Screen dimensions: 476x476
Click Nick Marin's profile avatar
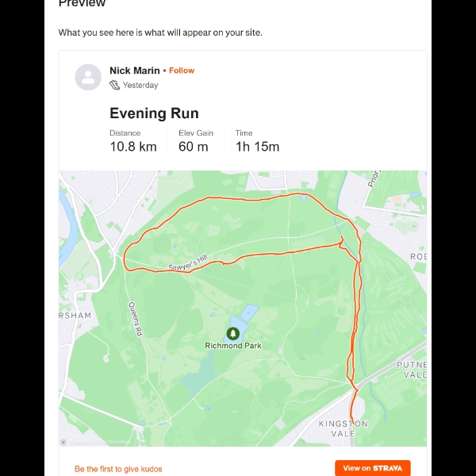point(88,77)
